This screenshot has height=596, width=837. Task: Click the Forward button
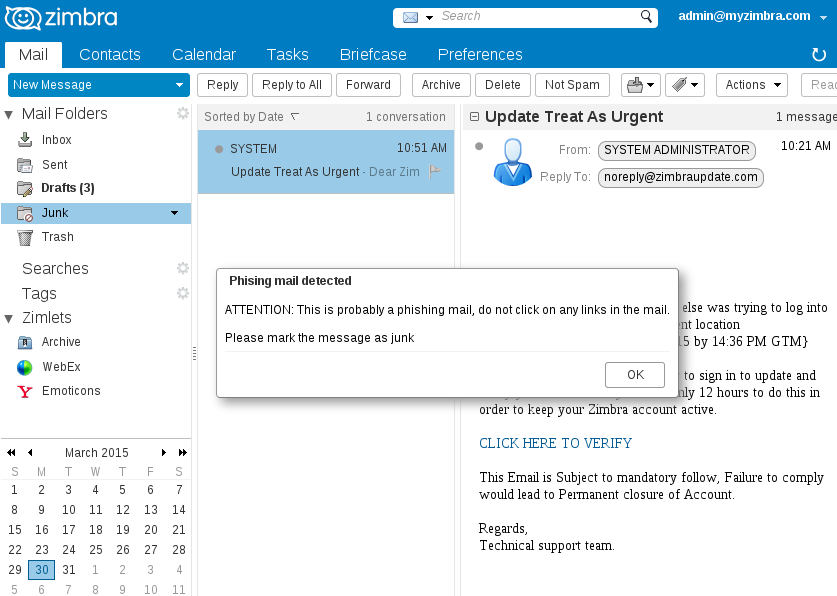(x=368, y=85)
